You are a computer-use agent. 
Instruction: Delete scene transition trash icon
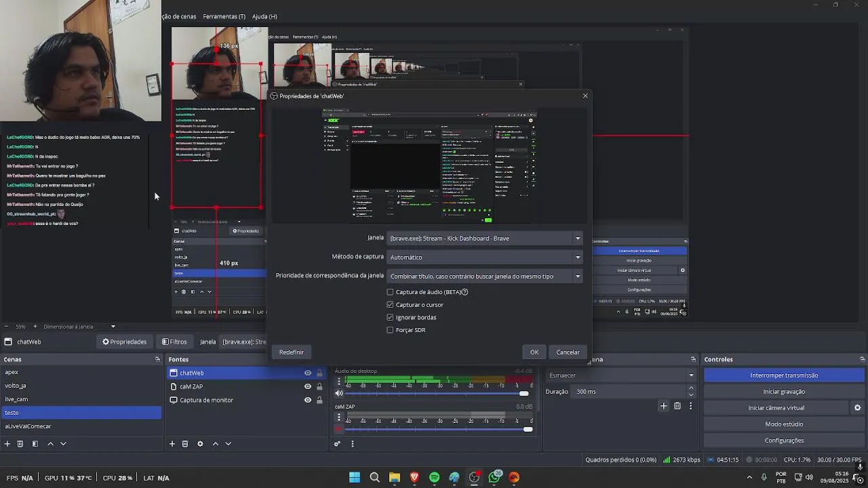tap(677, 406)
